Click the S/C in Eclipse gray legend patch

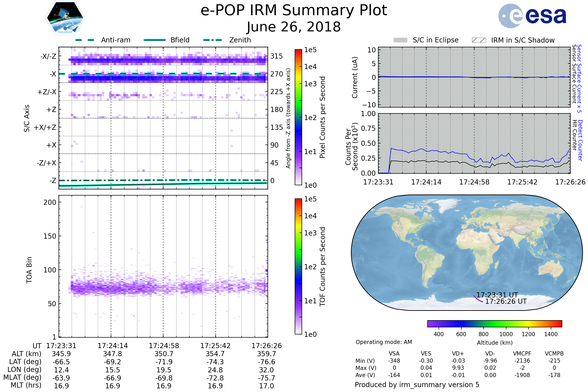pyautogui.click(x=400, y=40)
